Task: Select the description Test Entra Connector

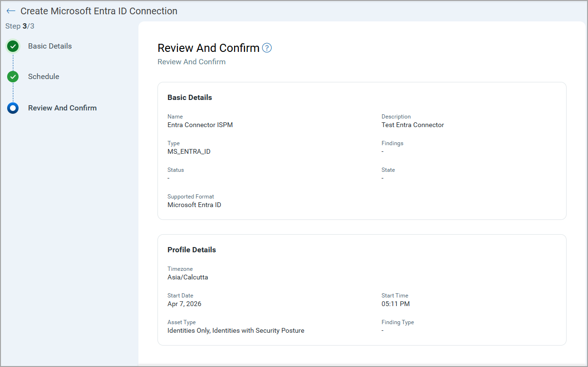Action: (x=413, y=125)
